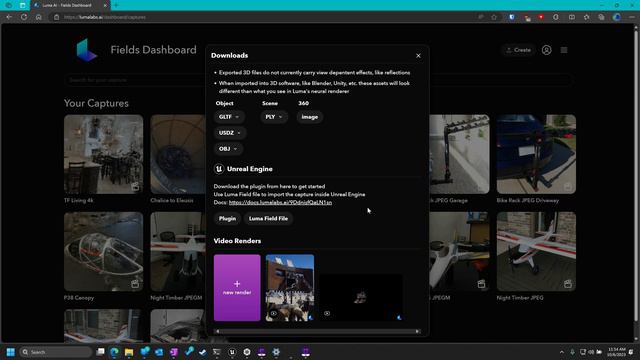Open the browser favorites list
This screenshot has width=640, height=360.
coord(587,17)
